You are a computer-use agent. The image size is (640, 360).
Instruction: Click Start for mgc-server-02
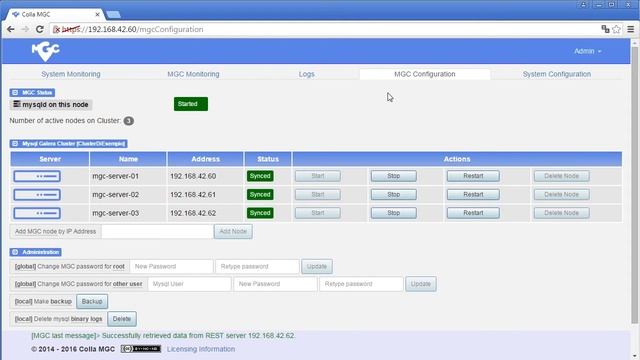[x=318, y=195]
